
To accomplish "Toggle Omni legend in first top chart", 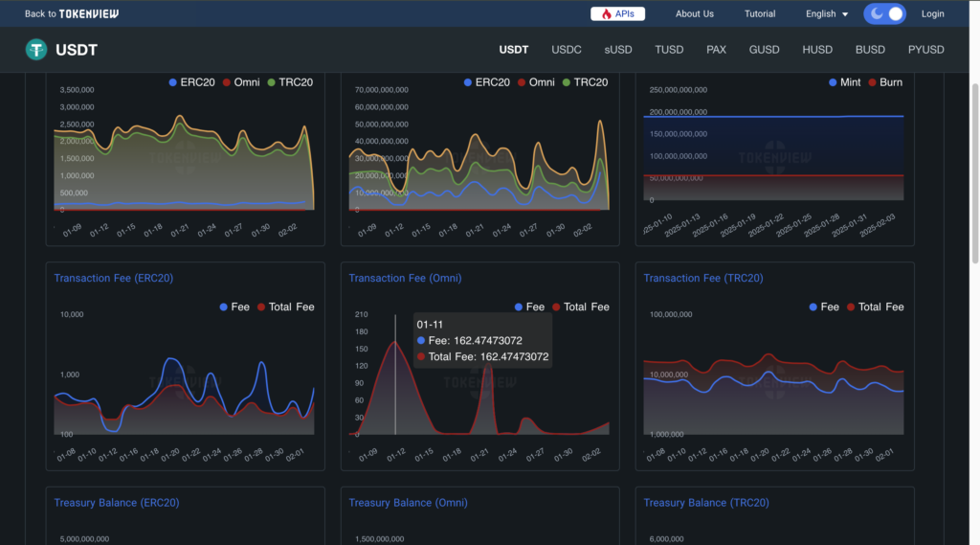I will click(241, 82).
